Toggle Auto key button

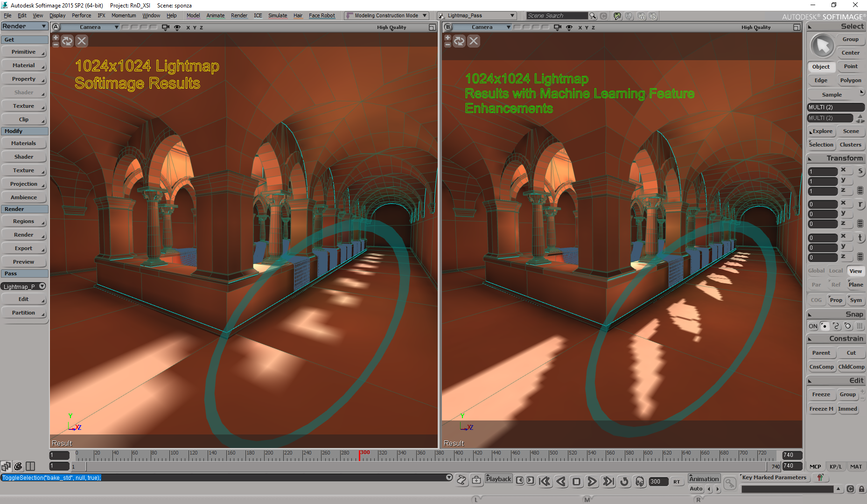(x=696, y=489)
